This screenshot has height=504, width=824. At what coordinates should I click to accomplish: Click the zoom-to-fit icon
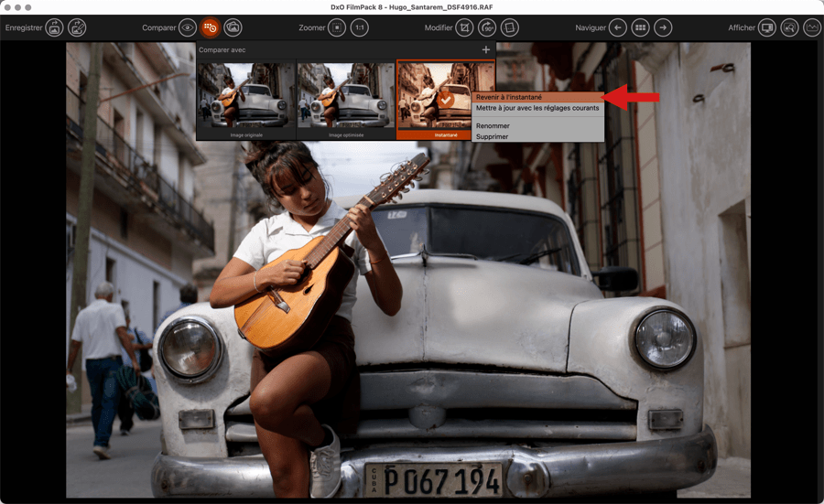(x=337, y=28)
